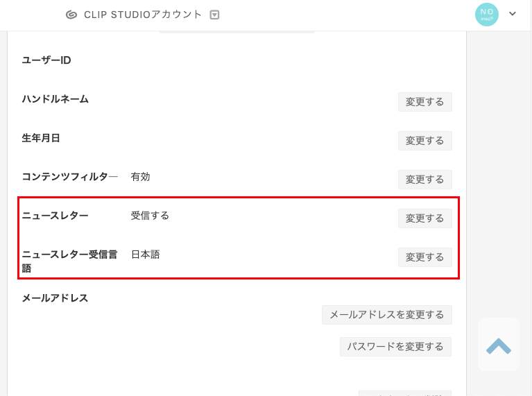The height and width of the screenshot is (396, 532).
Task: Expand the user menu chevron beside avatar
Action: 513,14
